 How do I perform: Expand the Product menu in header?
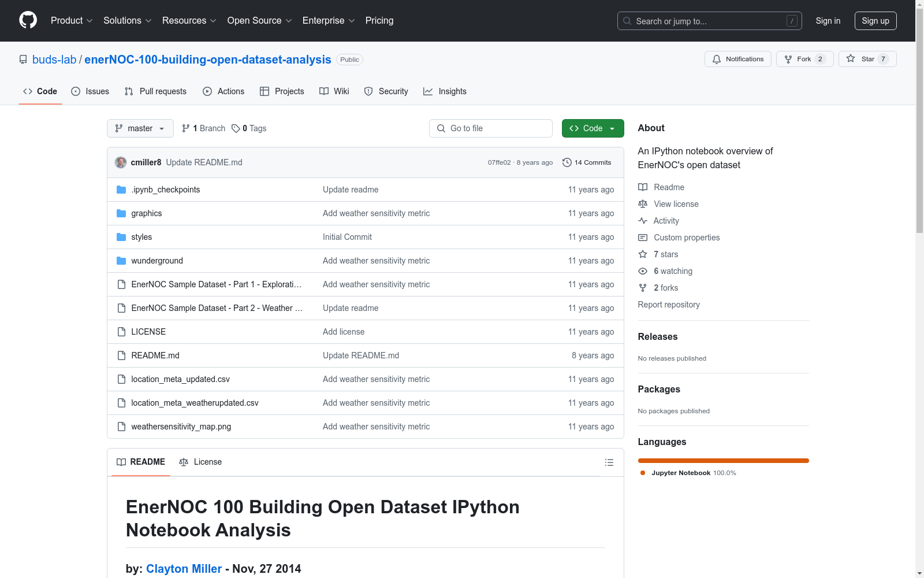click(72, 21)
